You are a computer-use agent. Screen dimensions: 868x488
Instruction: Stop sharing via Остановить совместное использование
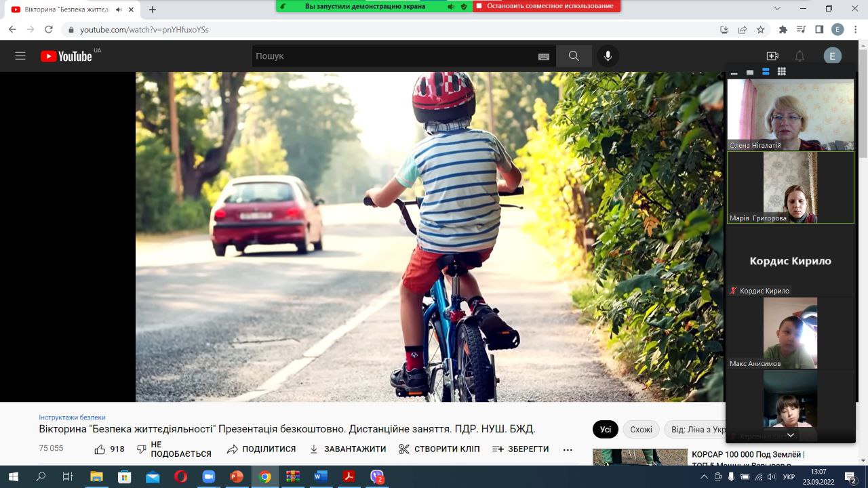coord(546,6)
